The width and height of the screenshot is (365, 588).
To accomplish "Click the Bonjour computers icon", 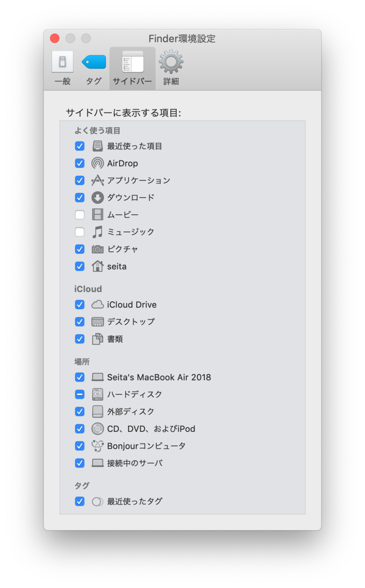I will click(98, 446).
